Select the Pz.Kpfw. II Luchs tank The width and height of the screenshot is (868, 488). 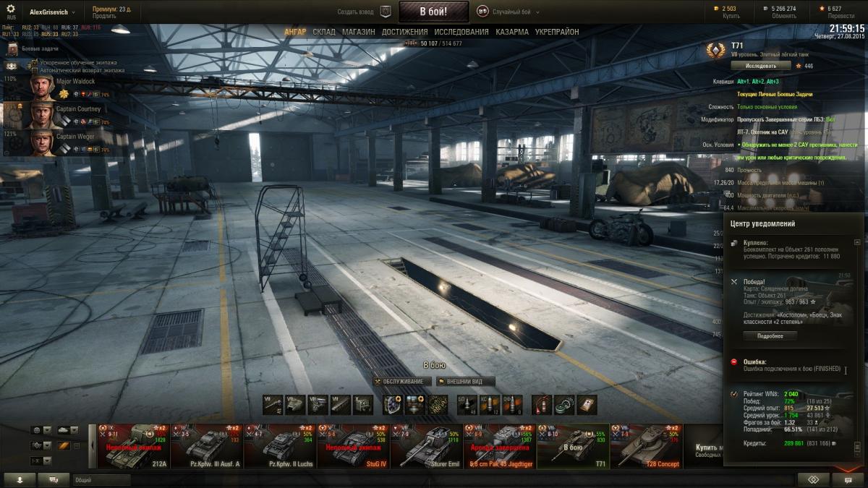[279, 446]
